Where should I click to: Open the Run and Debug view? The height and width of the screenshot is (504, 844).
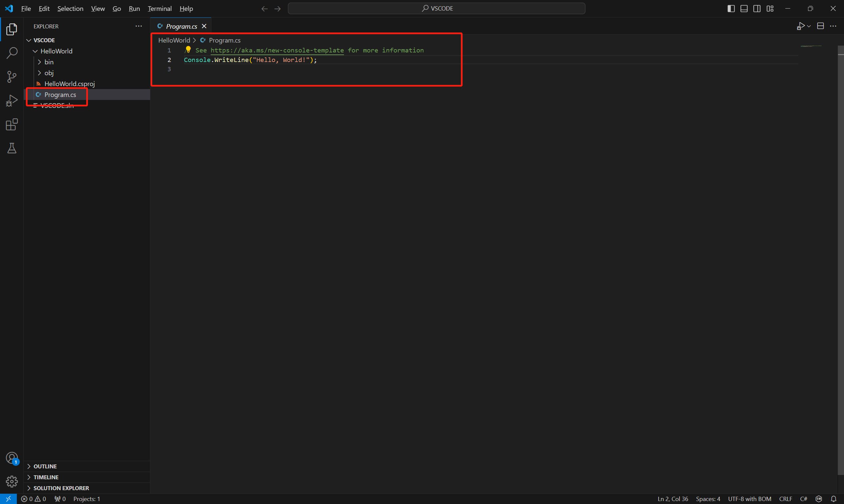point(12,101)
